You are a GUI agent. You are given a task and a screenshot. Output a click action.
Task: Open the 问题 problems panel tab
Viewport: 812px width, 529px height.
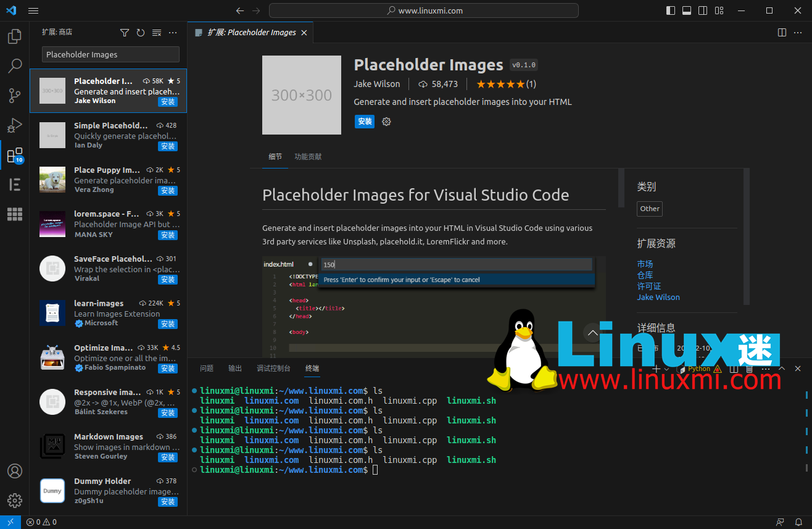pos(207,369)
